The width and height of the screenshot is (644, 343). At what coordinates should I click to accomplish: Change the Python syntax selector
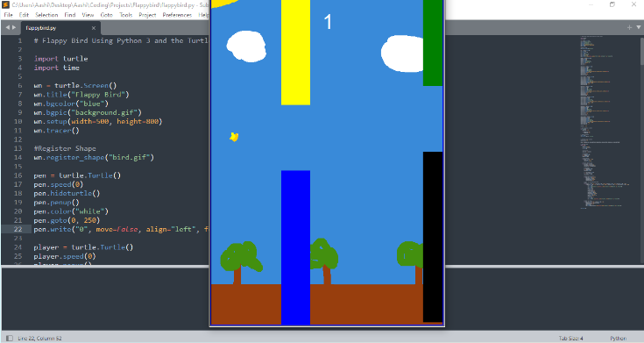(618, 338)
